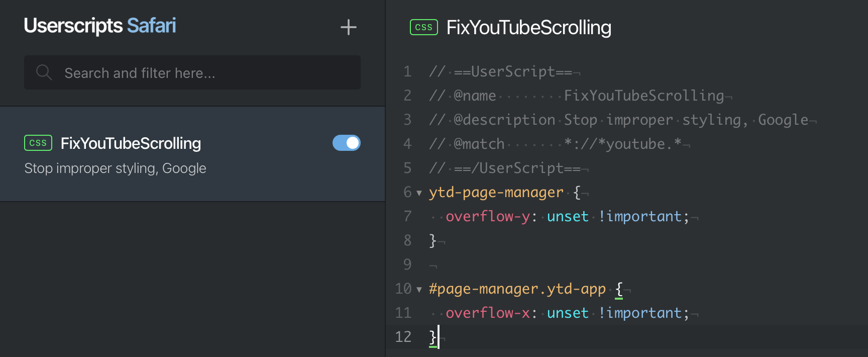Screen dimensions: 868x357
Task: Click the magnifier icon in the search bar
Action: [44, 72]
